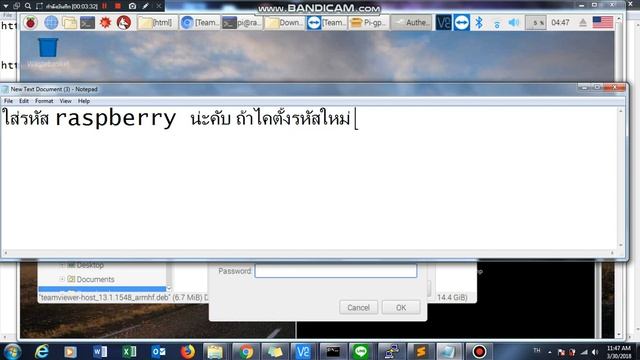640x360 pixels.
Task: Open Microsoft Excel from the taskbar
Action: click(129, 351)
